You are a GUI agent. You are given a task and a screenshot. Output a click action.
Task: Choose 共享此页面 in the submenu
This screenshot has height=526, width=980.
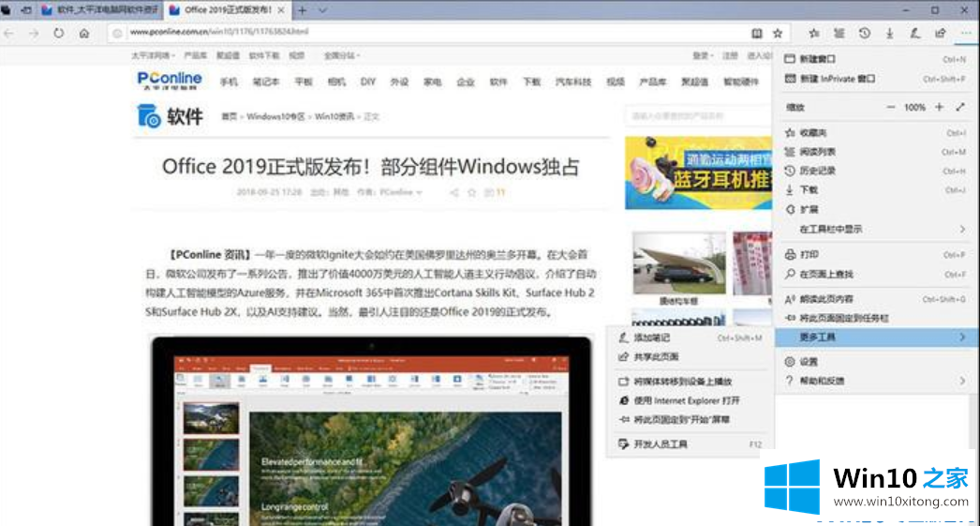point(689,356)
